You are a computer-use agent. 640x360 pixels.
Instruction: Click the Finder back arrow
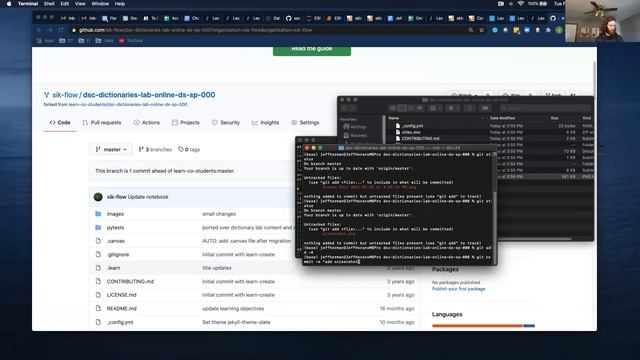point(345,108)
